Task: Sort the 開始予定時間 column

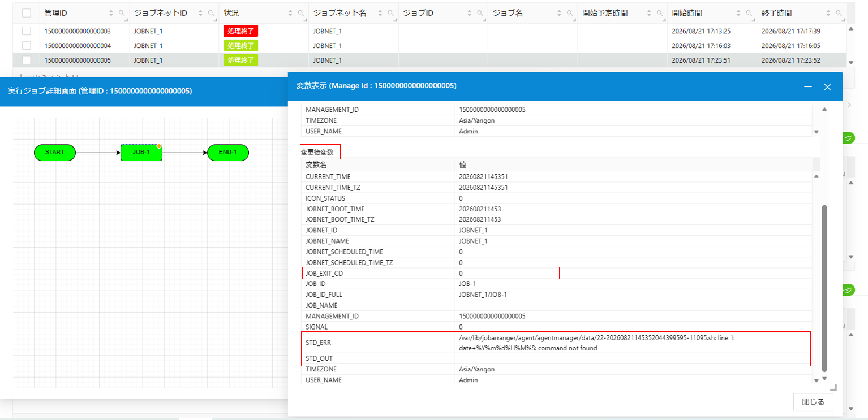Action: (x=648, y=13)
